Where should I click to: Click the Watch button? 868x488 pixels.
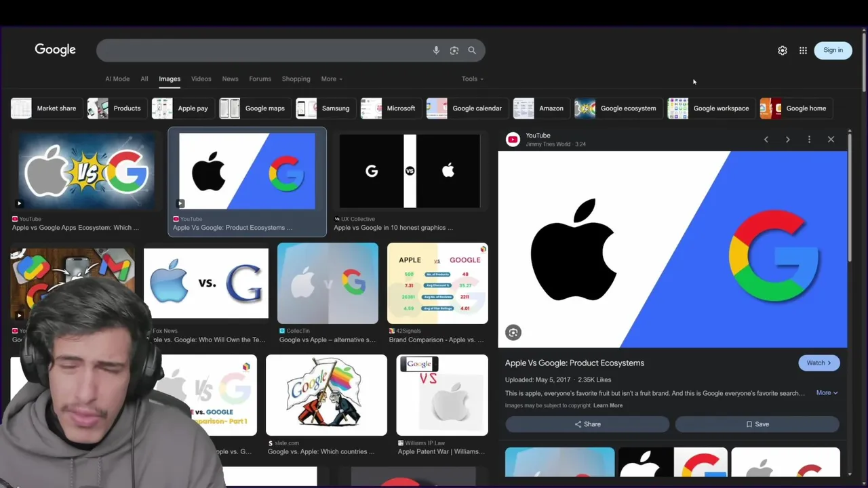(819, 363)
